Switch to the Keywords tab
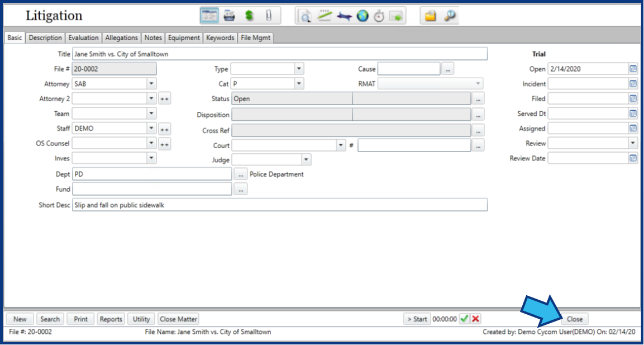Viewport: 644px width, 345px height. coord(220,38)
